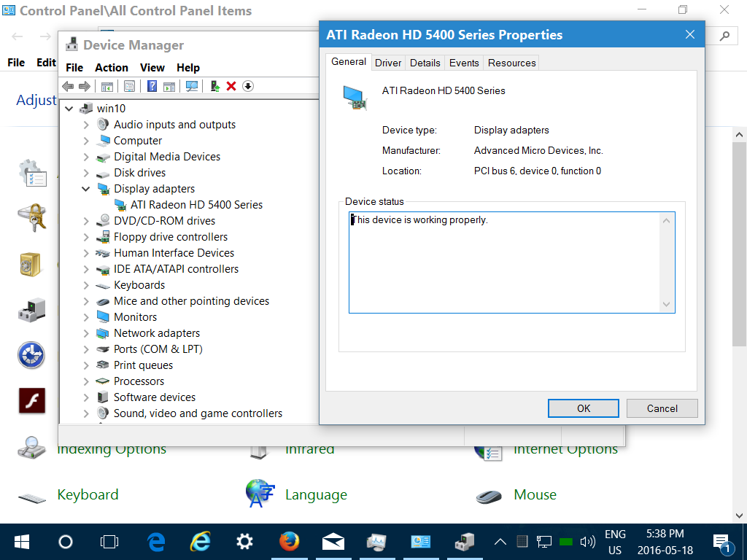Launch Internet Explorer from the taskbar
The height and width of the screenshot is (560, 747).
(x=200, y=542)
